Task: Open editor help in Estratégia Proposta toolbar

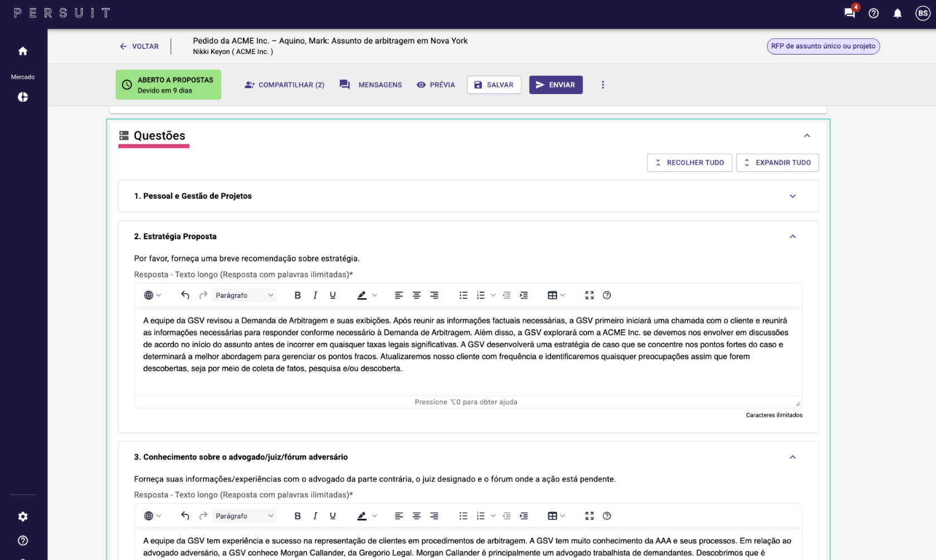Action: 607,295
